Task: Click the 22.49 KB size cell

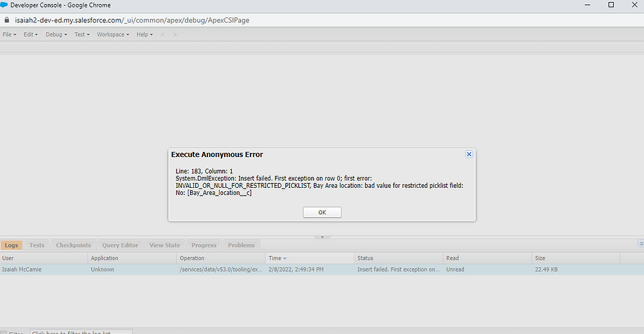Action: tap(576, 270)
